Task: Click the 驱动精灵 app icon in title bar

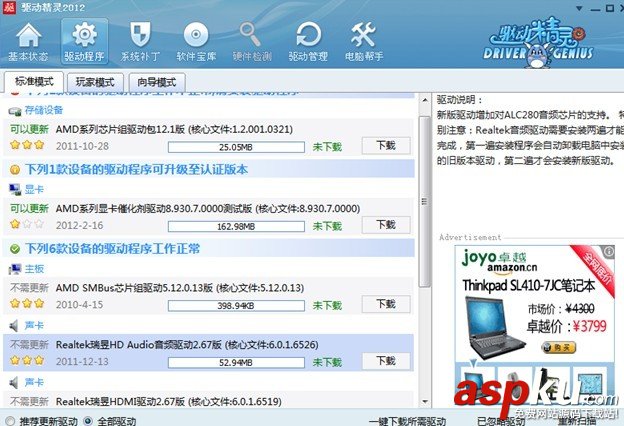Action: click(x=9, y=7)
